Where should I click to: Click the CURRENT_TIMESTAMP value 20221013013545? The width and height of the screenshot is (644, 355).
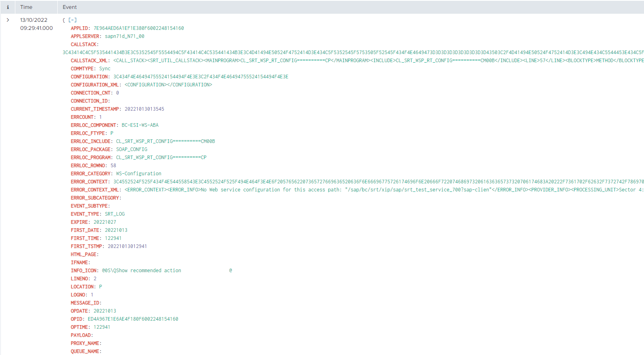144,109
